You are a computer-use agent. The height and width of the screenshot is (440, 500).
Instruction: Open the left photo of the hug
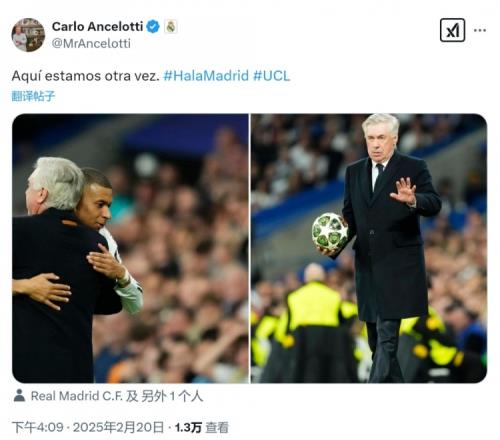point(130,248)
